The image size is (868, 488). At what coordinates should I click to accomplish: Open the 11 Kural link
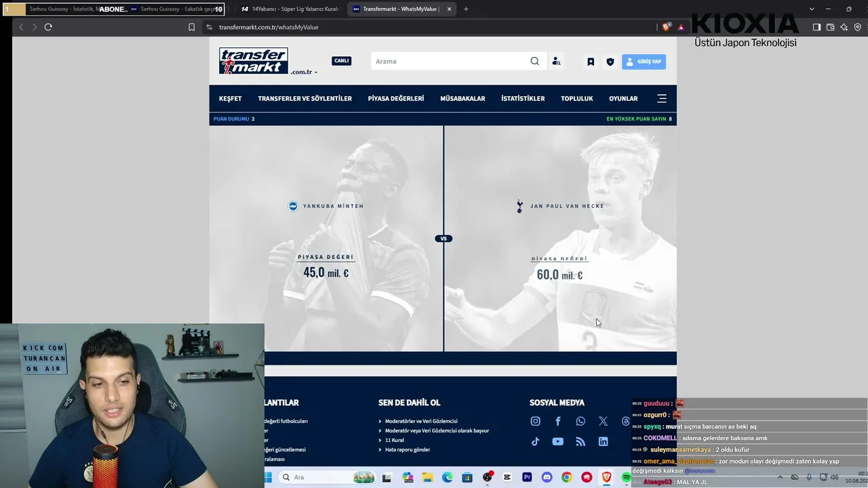coord(394,441)
